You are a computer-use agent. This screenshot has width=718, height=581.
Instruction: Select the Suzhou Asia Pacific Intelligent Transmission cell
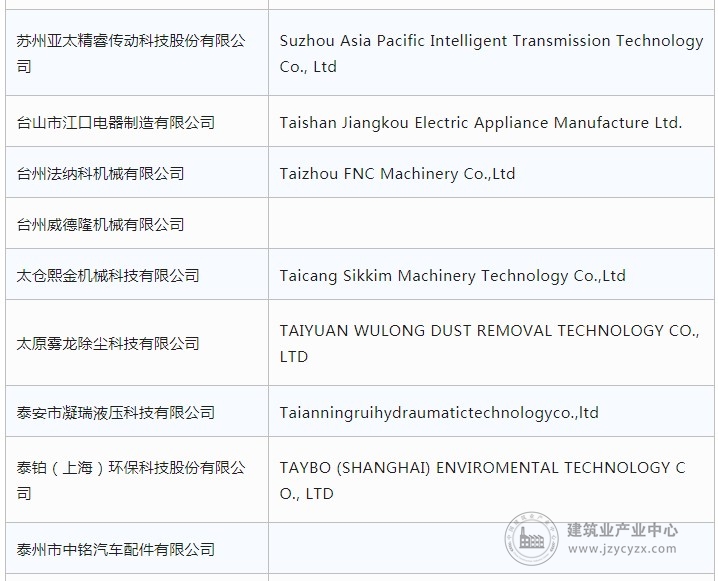point(491,53)
